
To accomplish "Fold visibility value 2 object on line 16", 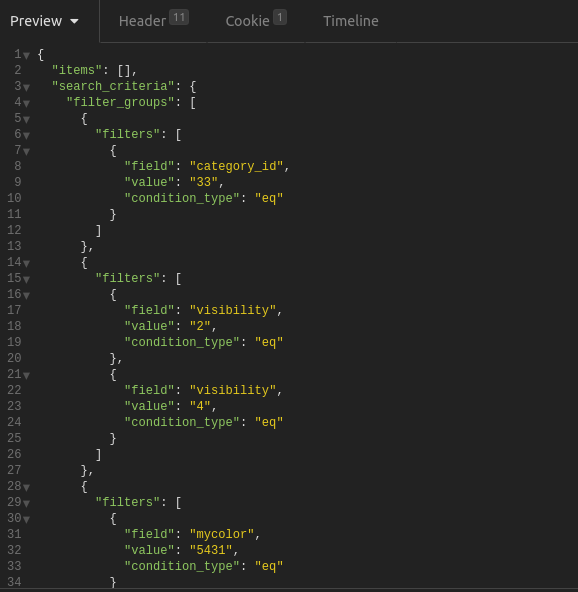I will pyautogui.click(x=26, y=296).
